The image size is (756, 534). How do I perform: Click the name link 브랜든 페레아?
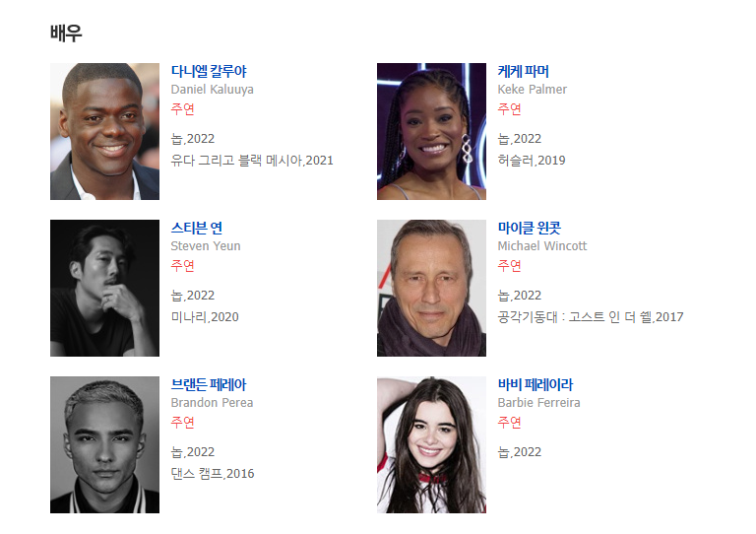tap(209, 384)
